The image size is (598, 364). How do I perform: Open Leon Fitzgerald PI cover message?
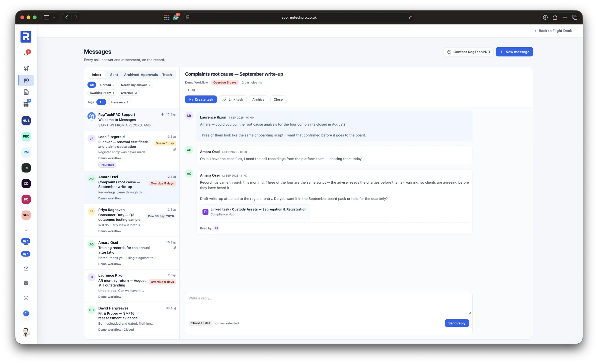tap(132, 151)
